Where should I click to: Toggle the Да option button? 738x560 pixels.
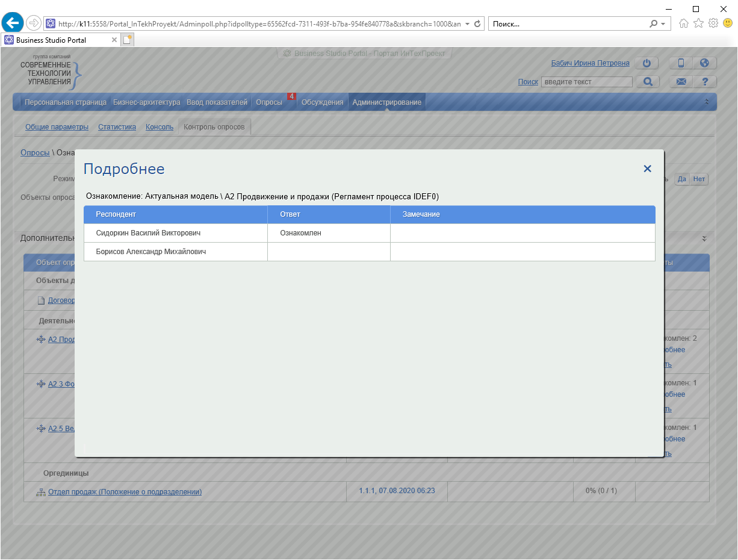click(682, 179)
